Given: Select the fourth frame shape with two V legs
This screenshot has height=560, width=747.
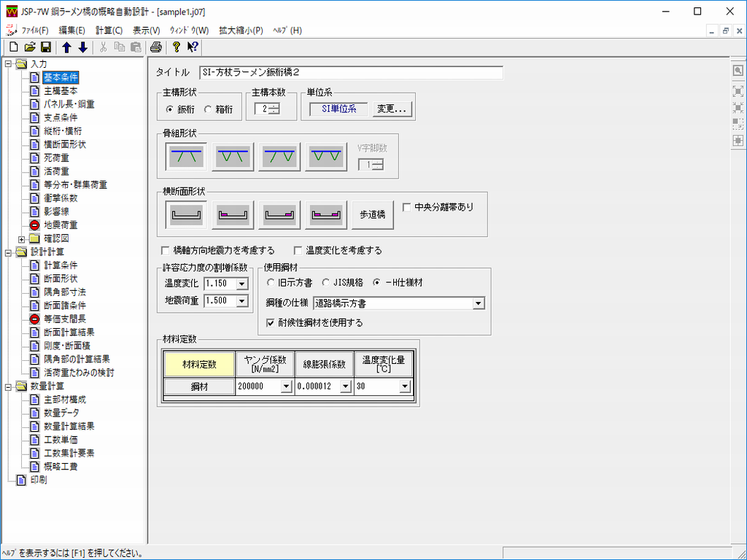Looking at the screenshot, I should (x=326, y=156).
